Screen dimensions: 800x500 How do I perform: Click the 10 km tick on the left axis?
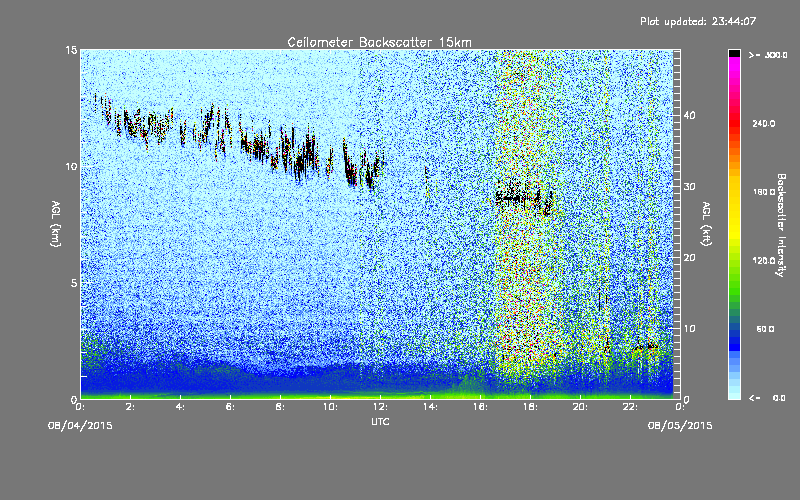click(x=71, y=167)
